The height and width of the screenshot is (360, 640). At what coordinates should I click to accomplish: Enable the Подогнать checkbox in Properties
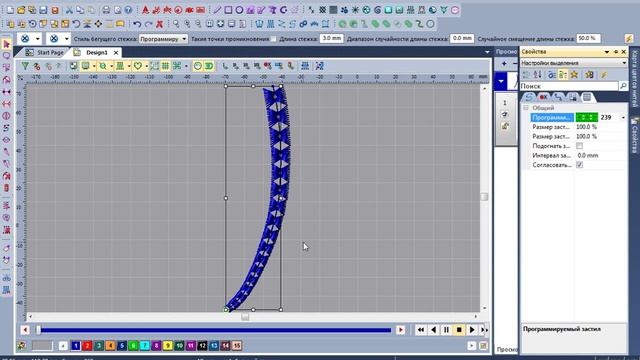[579, 146]
